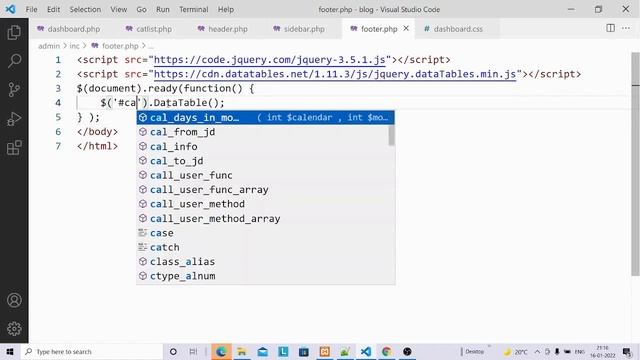Image resolution: width=640 pixels, height=360 pixels.
Task: Click line number 6 in gutter
Action: click(x=58, y=132)
